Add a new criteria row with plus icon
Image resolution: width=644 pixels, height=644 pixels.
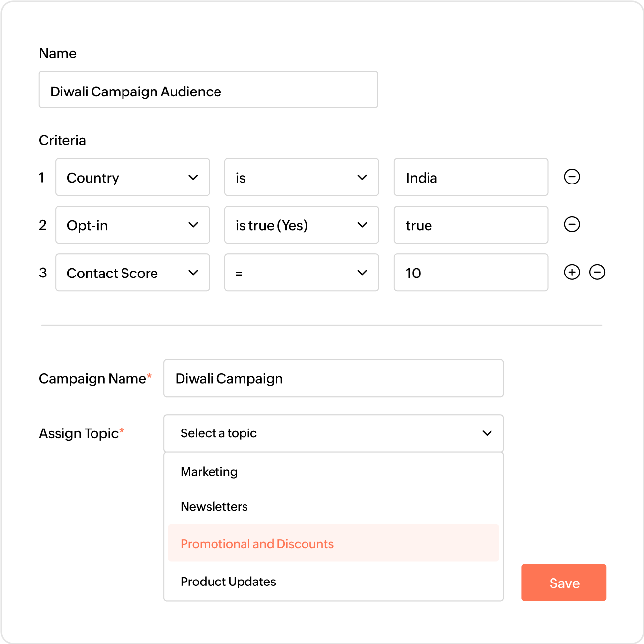point(572,272)
